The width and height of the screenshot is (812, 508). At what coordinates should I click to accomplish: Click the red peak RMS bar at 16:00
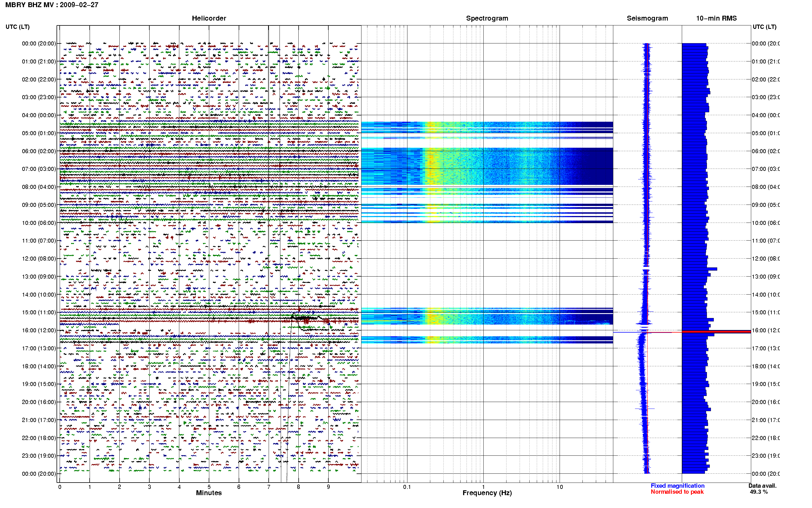pos(716,332)
